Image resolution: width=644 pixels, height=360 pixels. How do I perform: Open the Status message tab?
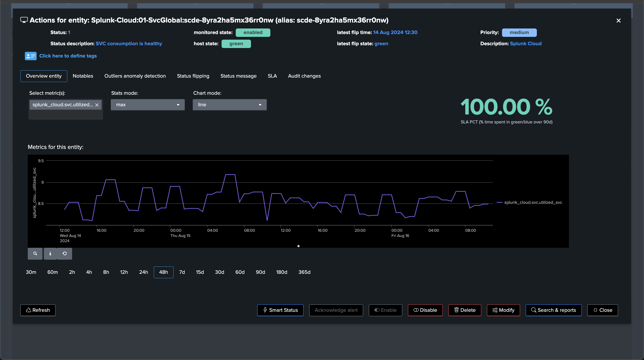pyautogui.click(x=239, y=76)
